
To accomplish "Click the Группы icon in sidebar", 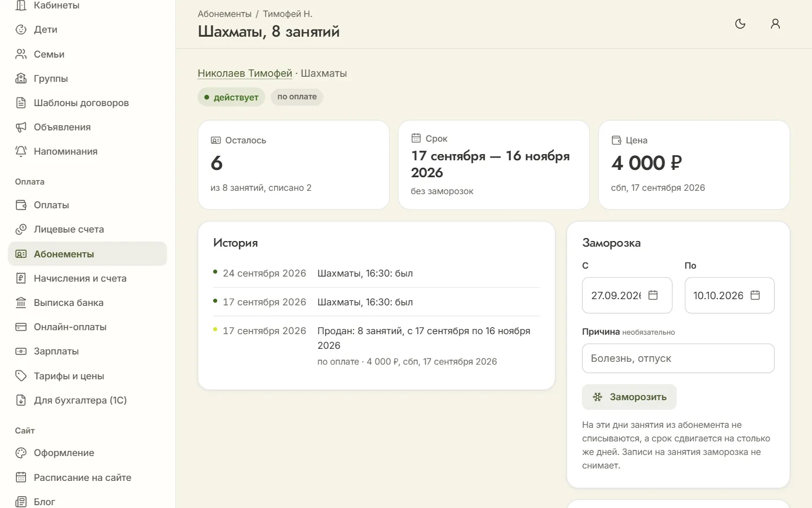I will (21, 78).
